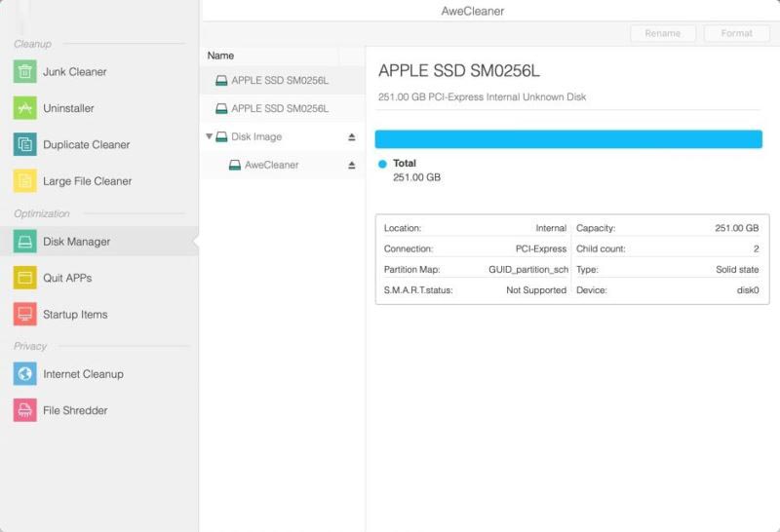Click the Type value 'Solid state'
Viewport: 780px width, 532px height.
click(x=737, y=270)
